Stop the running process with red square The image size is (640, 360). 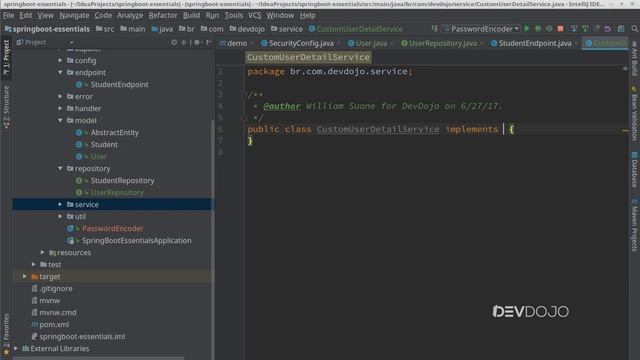click(560, 29)
